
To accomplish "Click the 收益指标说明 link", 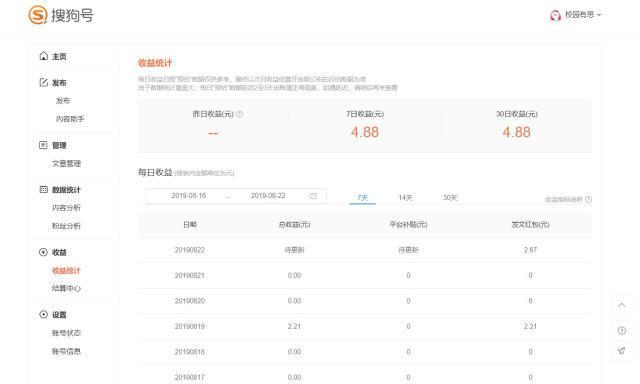I will tap(564, 200).
